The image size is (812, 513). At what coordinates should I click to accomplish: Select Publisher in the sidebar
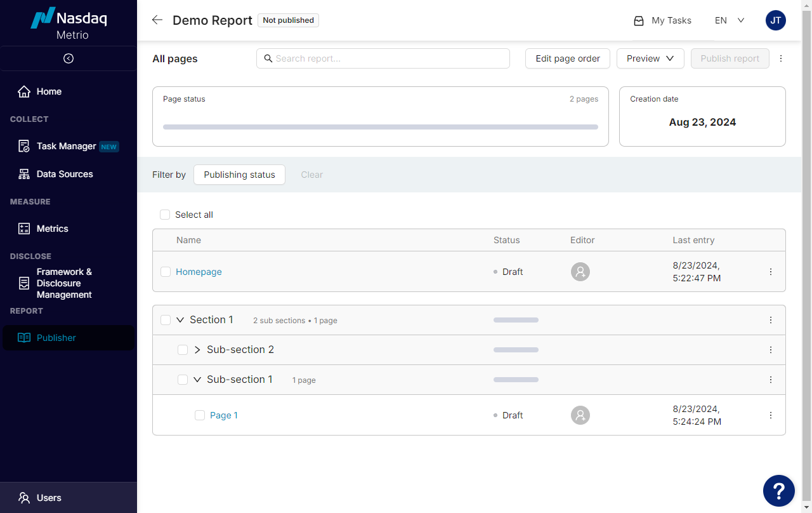point(69,338)
